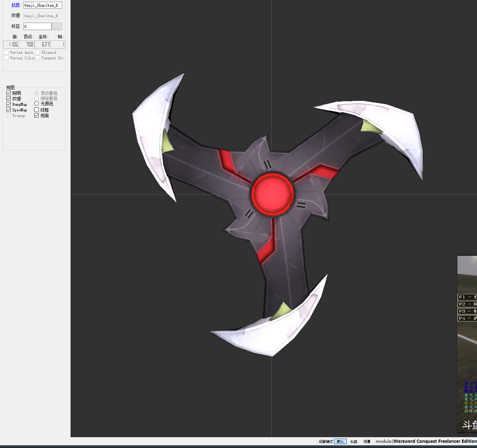Image resolution: width=477 pixels, height=448 pixels.
Task: Disable the SpecMap checkbox
Action: click(x=8, y=110)
